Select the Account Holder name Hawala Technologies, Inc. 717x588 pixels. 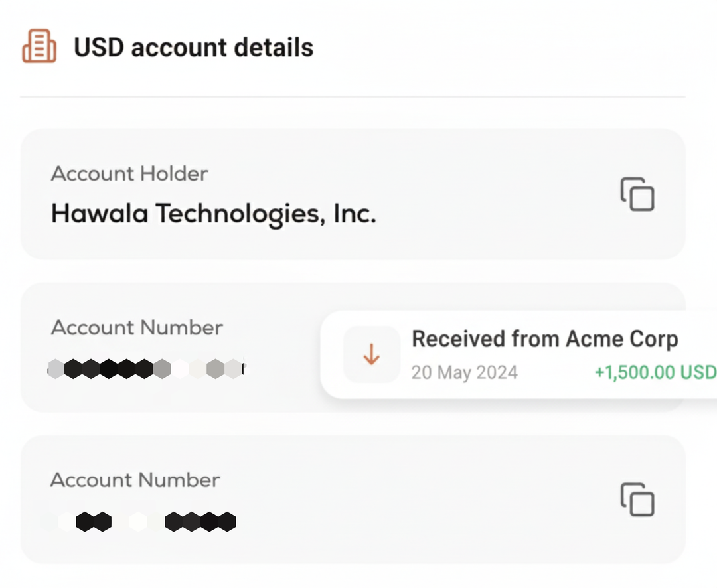click(214, 213)
